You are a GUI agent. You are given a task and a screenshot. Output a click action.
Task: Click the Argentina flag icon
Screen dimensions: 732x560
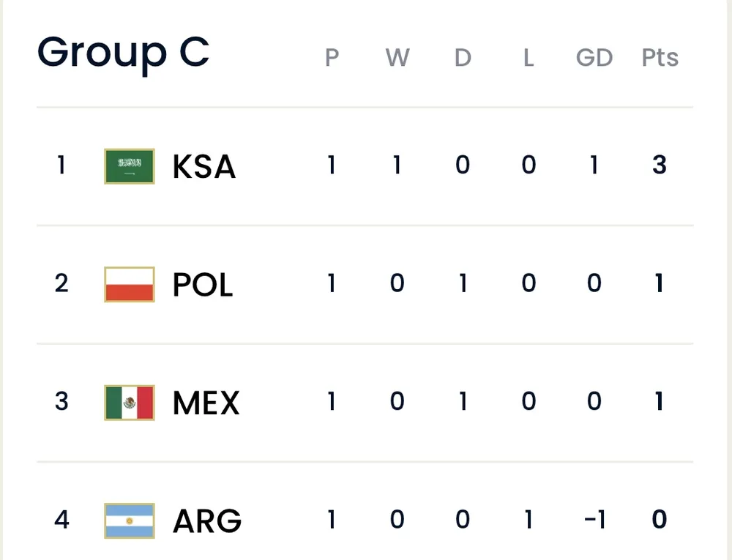tap(130, 520)
